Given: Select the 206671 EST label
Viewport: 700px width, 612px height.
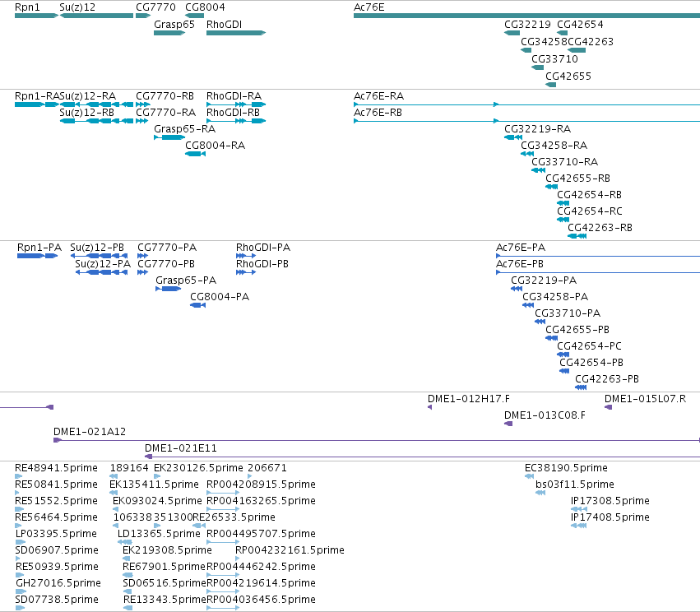Looking at the screenshot, I should (267, 468).
